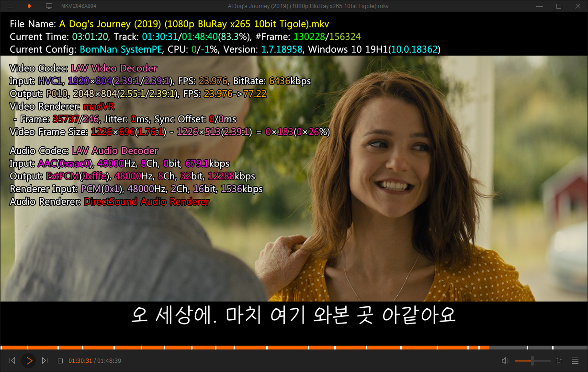Maximize the player window

point(558,6)
